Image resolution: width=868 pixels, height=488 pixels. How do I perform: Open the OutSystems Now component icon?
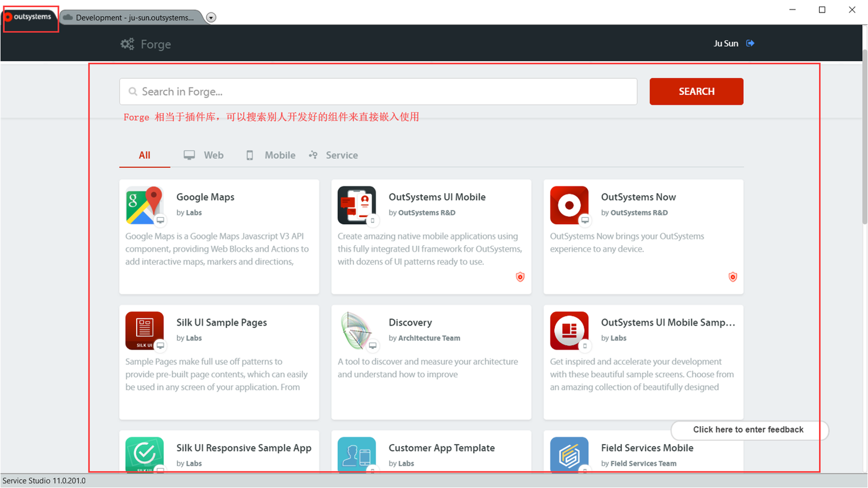[569, 205]
